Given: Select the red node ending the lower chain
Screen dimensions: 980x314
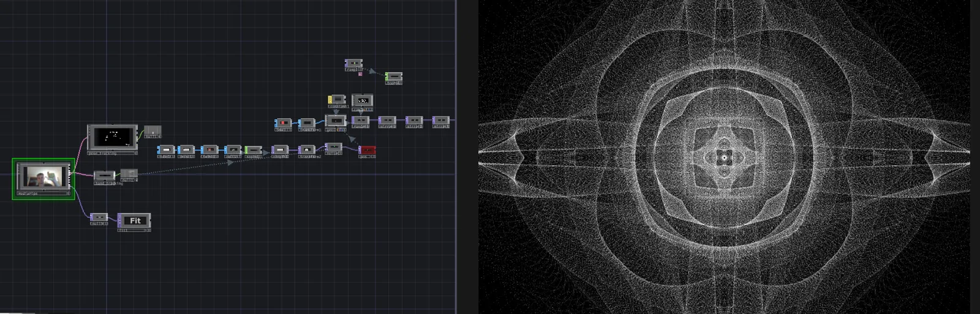Looking at the screenshot, I should (x=367, y=151).
